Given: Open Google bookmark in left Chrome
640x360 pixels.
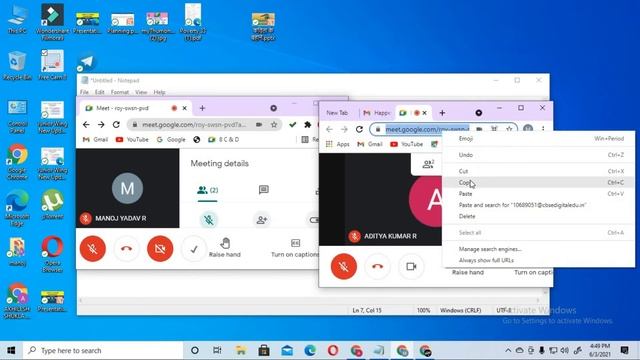Looking at the screenshot, I should coord(171,140).
